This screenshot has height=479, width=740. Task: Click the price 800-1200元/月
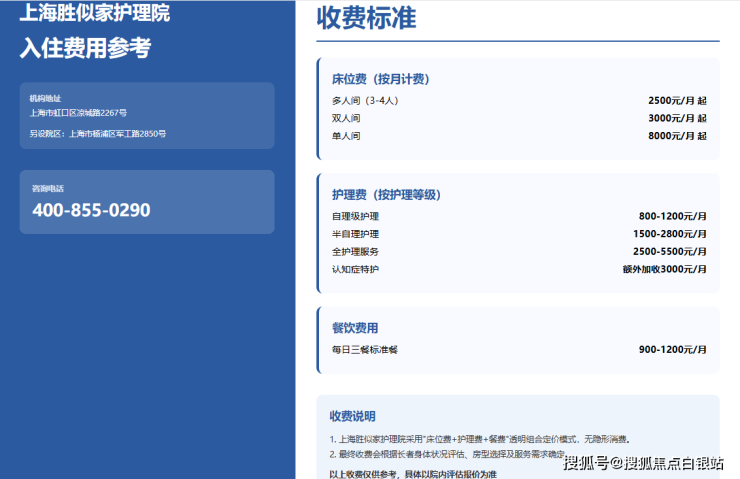point(673,216)
